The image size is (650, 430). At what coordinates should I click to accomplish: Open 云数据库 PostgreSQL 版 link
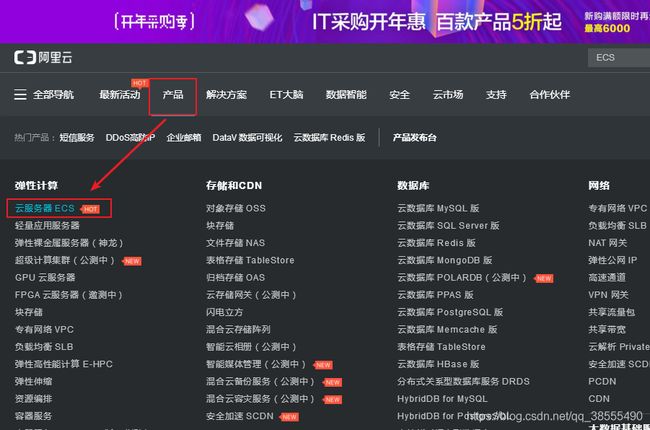450,312
